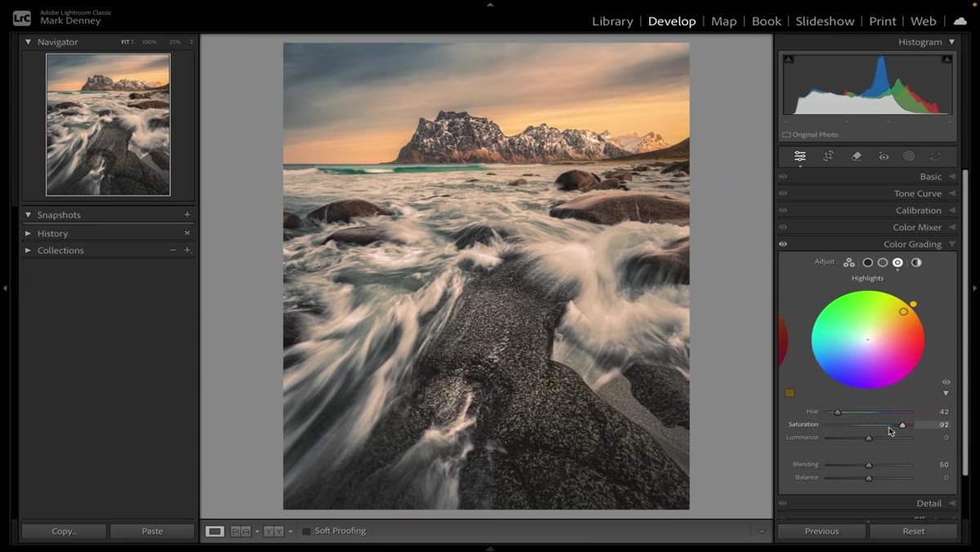Switch to Global color grading

coord(916,262)
